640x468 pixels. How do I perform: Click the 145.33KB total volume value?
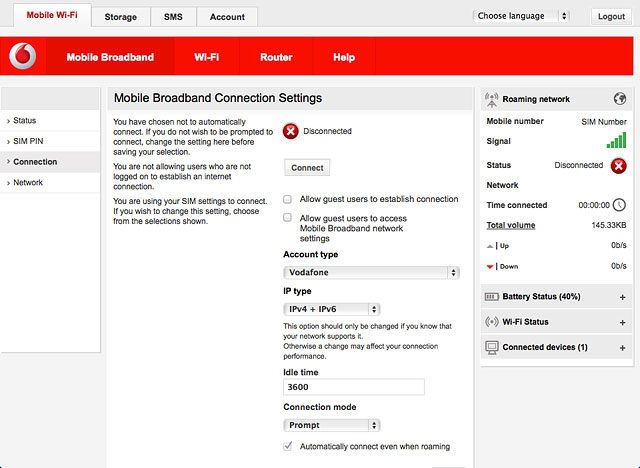[609, 225]
